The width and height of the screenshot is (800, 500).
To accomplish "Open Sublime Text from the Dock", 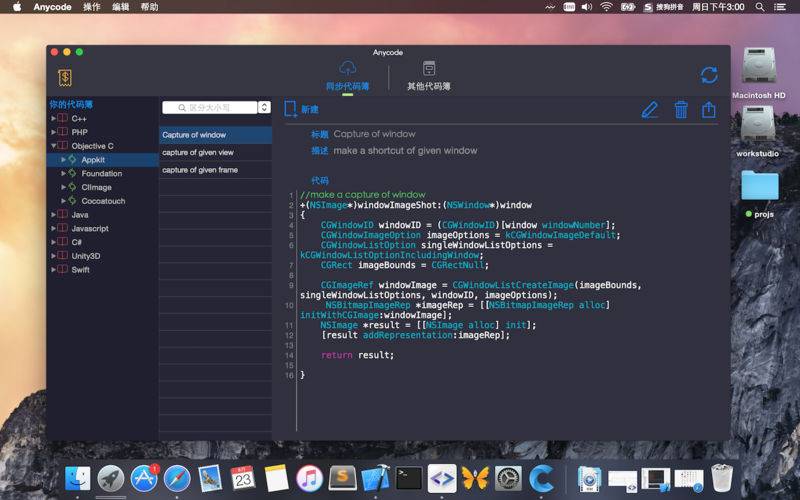I will pyautogui.click(x=342, y=479).
